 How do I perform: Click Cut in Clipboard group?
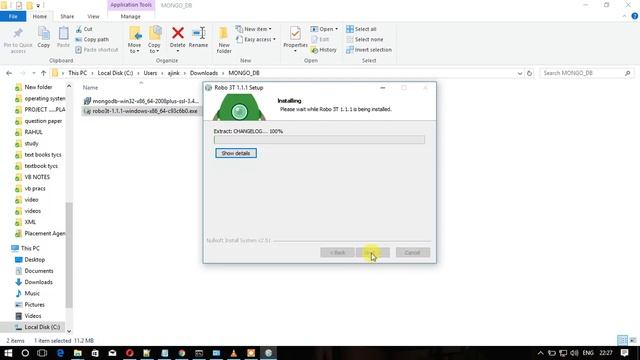coord(84,29)
